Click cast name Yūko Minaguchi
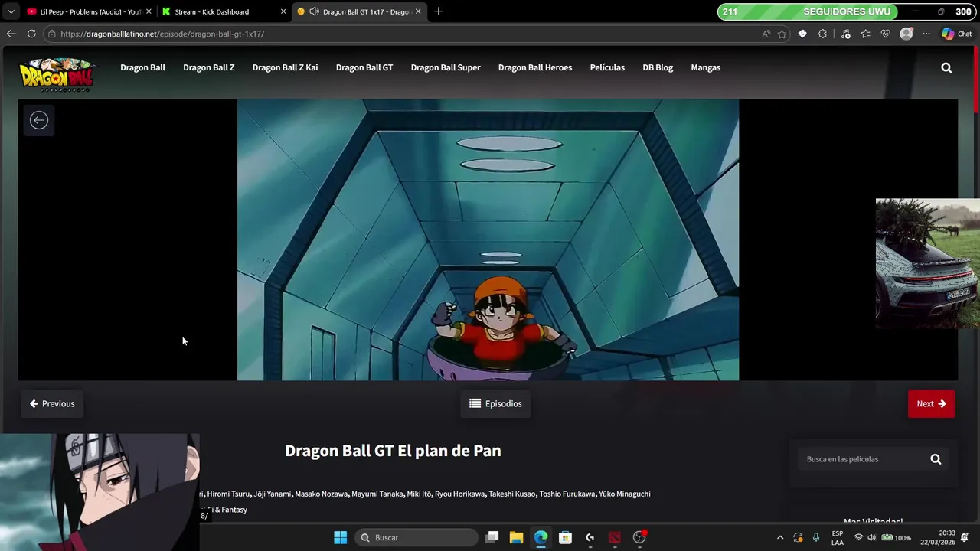This screenshot has width=980, height=551. pos(625,494)
